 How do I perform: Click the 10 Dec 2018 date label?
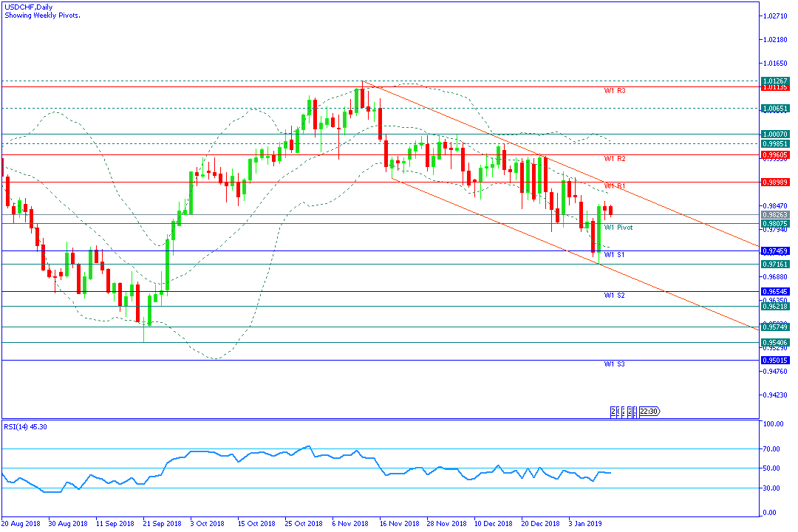pyautogui.click(x=494, y=523)
